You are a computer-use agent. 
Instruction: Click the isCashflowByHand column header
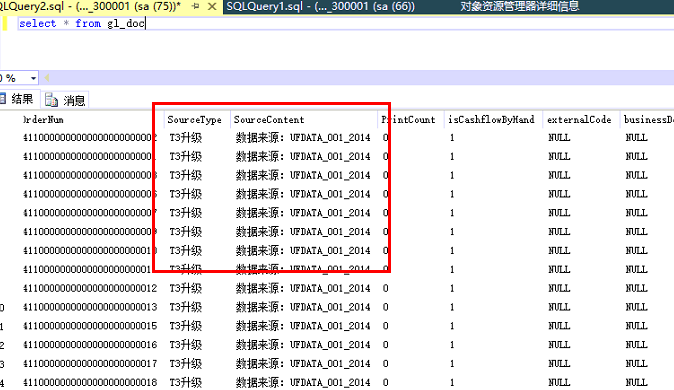tap(491, 120)
